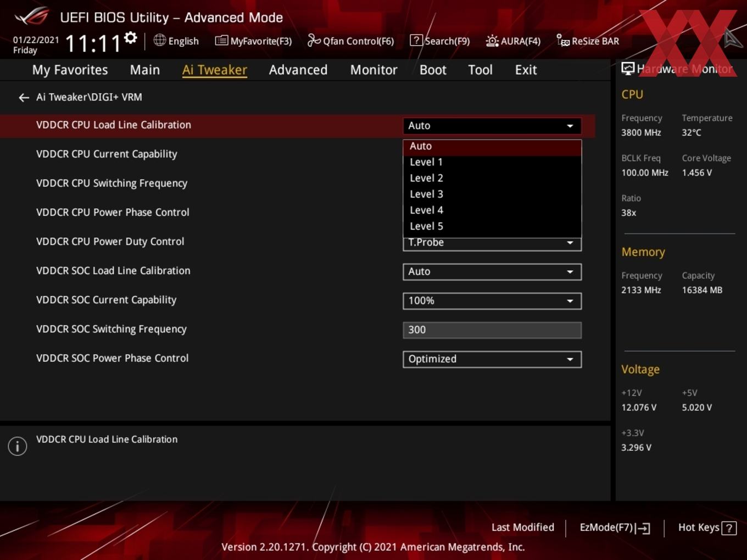Click the Hot Keys question mark icon
This screenshot has height=560, width=747.
(x=729, y=528)
